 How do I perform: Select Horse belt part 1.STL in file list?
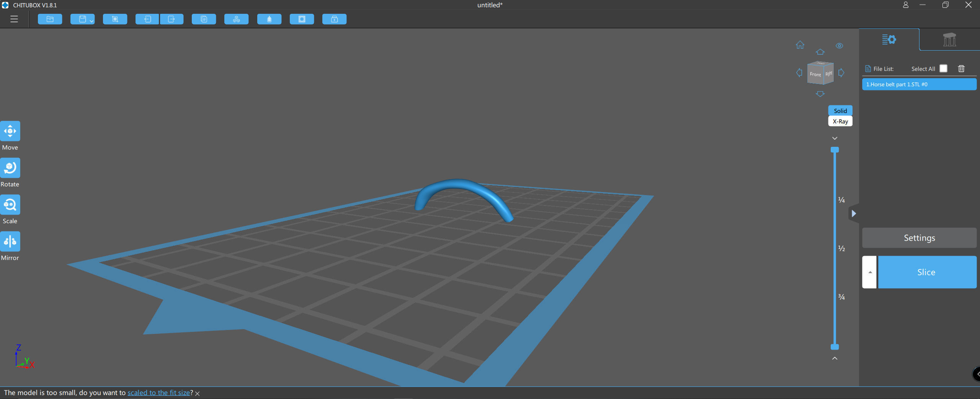tap(919, 84)
